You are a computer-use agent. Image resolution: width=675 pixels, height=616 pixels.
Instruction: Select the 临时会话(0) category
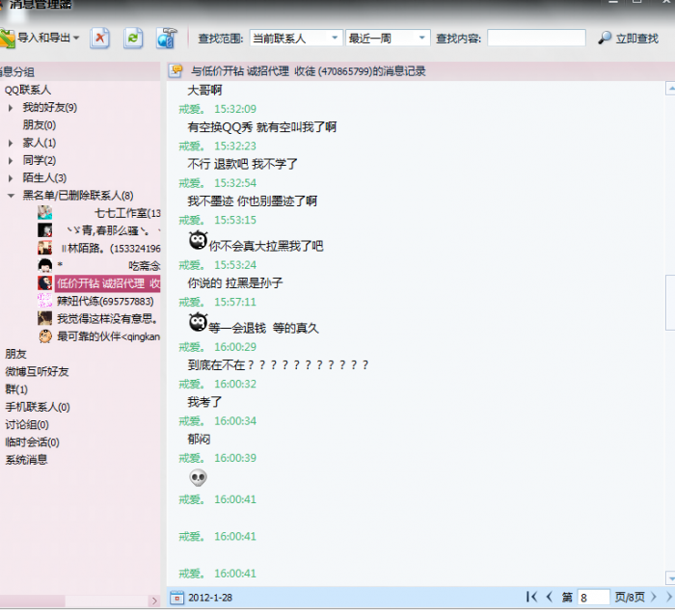[32, 442]
